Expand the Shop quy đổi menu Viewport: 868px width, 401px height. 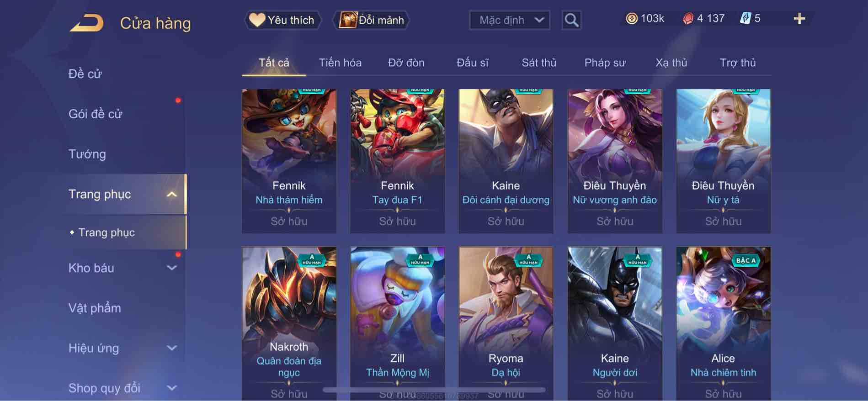click(171, 388)
